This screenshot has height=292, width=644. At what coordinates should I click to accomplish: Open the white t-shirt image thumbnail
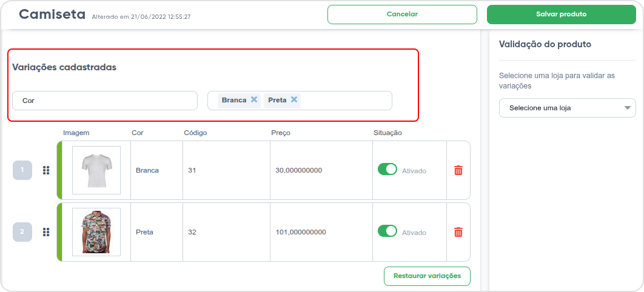(96, 170)
